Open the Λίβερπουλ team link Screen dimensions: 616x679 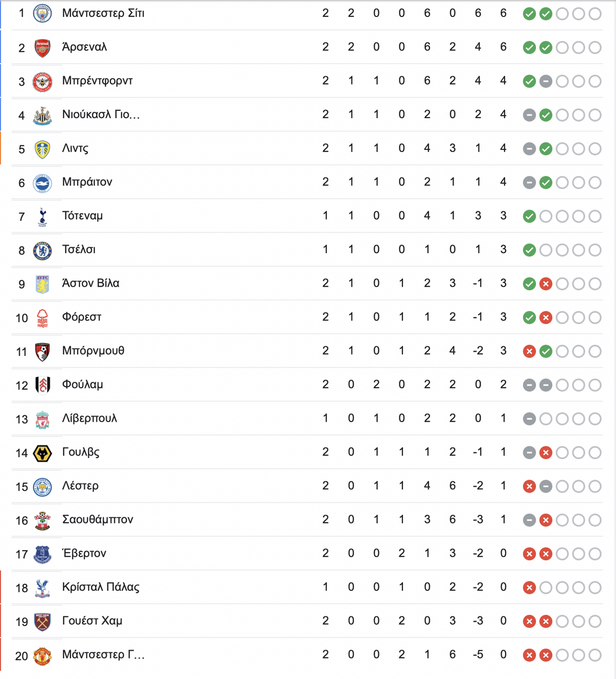click(89, 419)
